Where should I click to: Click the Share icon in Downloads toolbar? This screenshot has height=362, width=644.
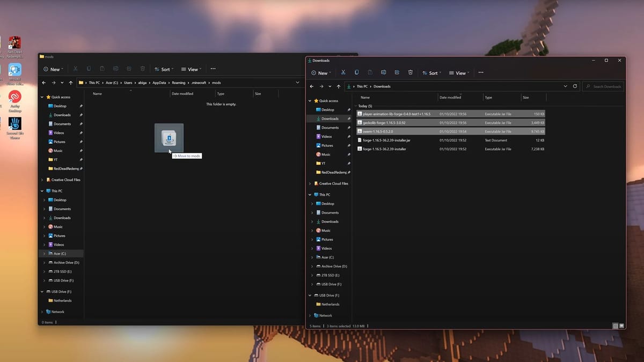point(397,72)
